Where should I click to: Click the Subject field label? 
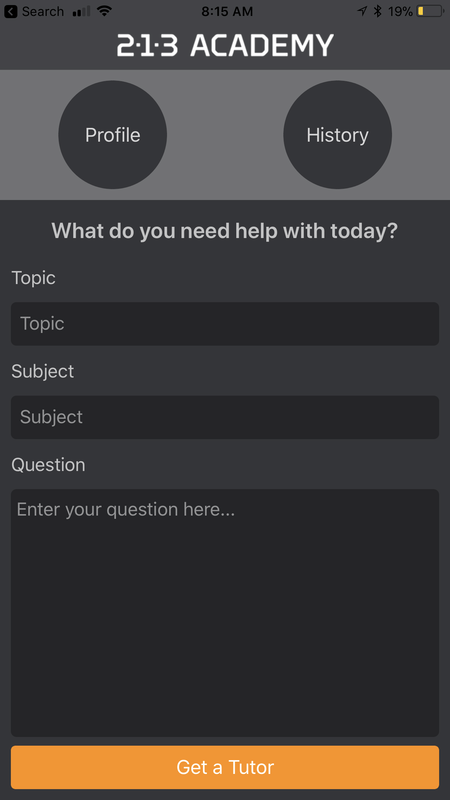pyautogui.click(x=43, y=371)
